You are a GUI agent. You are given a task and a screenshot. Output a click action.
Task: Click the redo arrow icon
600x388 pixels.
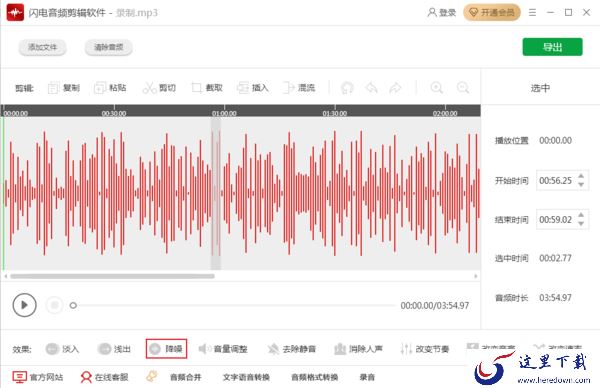[395, 88]
